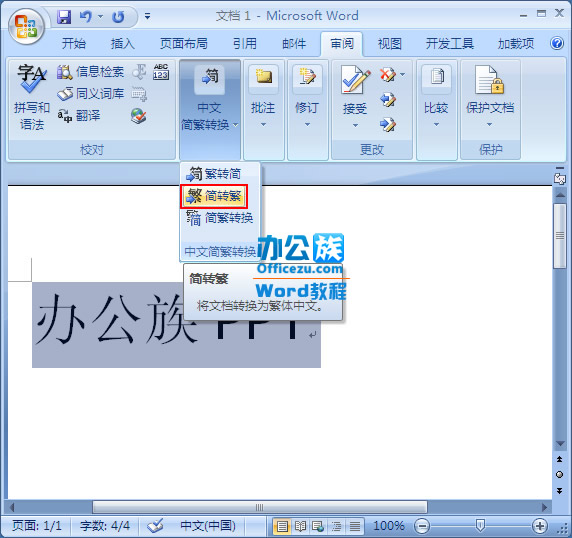Click 中文(中国) language indicator

click(x=208, y=526)
